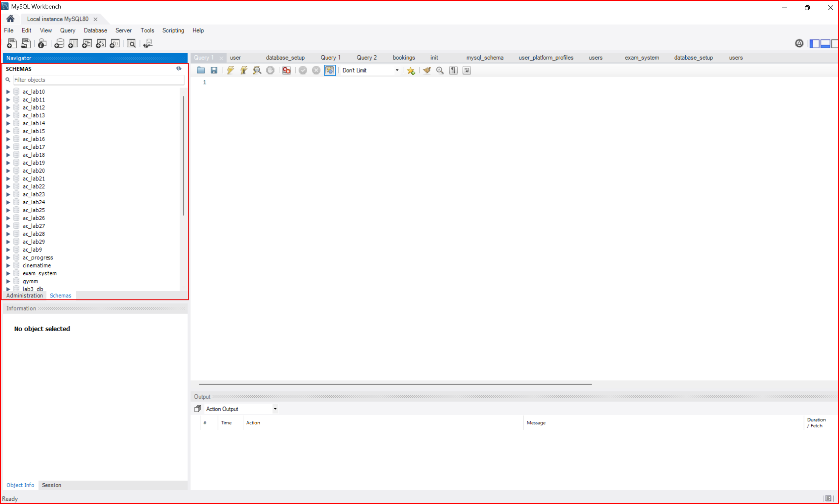Open the Session panel at the bottom

click(x=51, y=485)
